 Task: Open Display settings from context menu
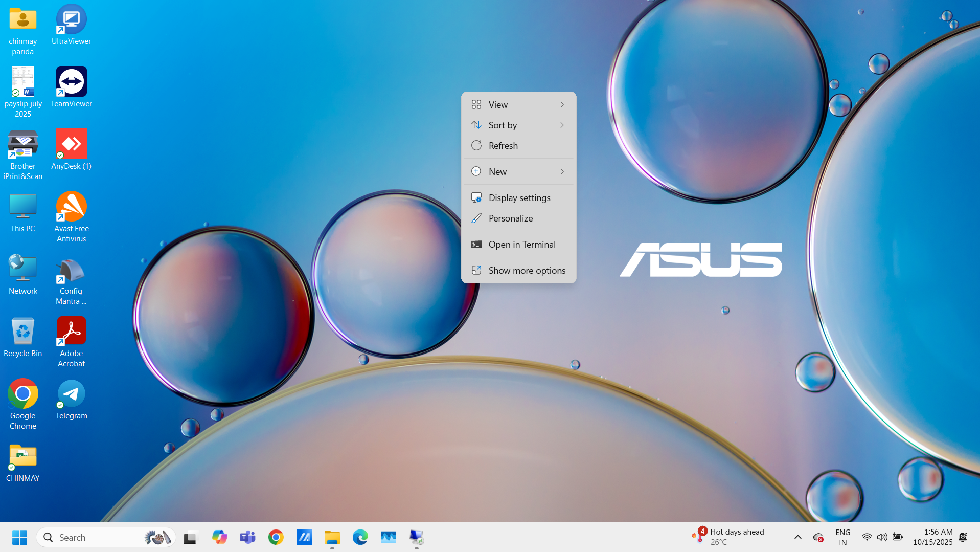pos(519,198)
